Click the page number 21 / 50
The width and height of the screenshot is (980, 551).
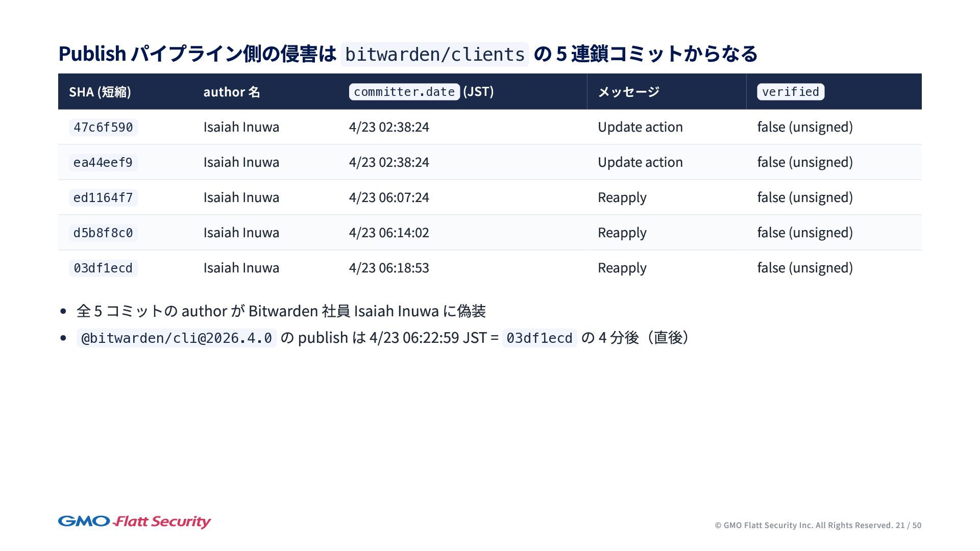pos(909,525)
